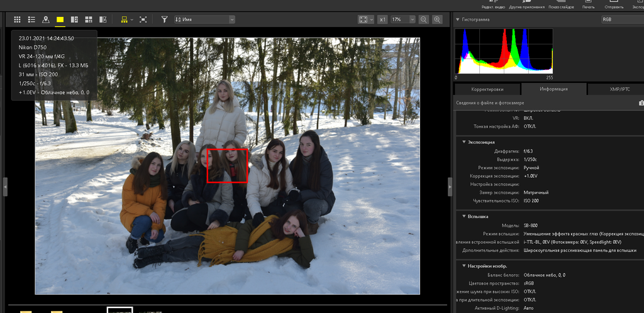Click the Чувствительность ISO value ISO 200

(x=531, y=200)
